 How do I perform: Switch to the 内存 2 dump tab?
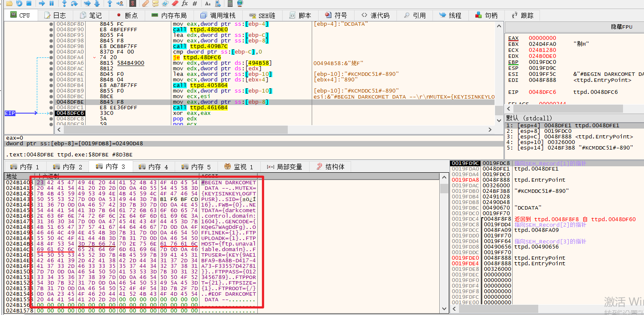point(68,167)
